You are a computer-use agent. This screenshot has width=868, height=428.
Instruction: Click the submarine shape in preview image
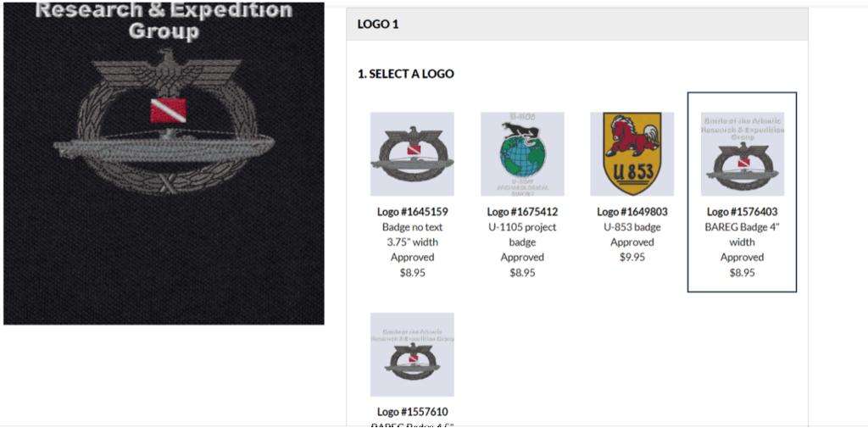point(164,149)
